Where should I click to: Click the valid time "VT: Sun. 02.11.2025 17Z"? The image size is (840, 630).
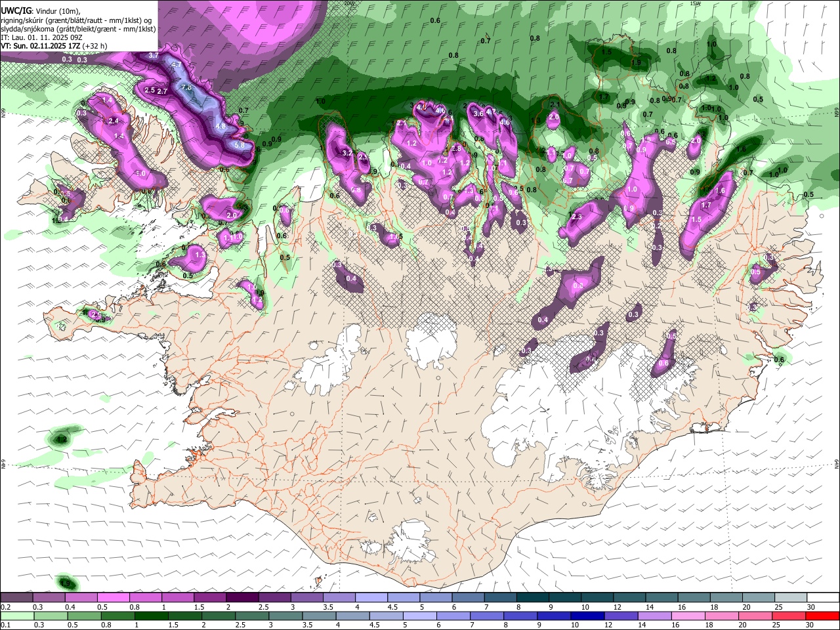tap(40, 46)
